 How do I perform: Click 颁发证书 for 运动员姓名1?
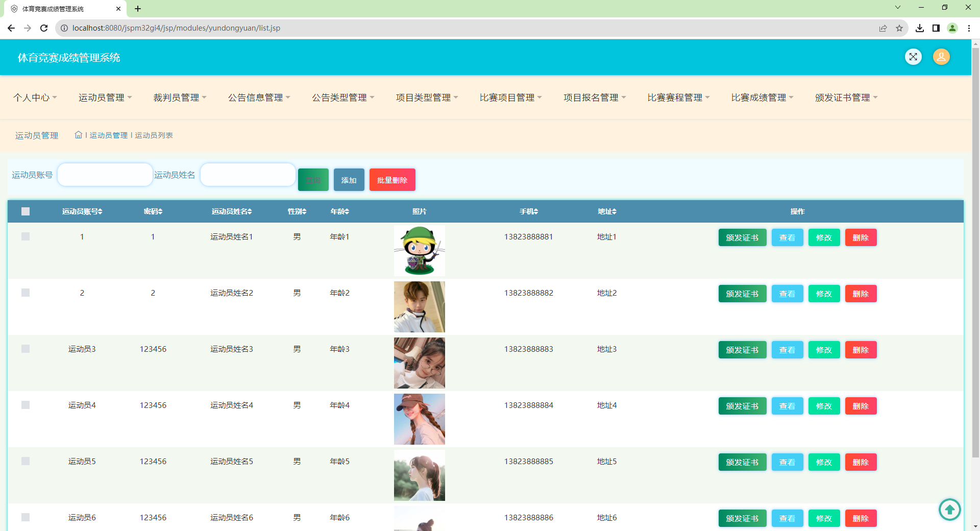coord(743,237)
